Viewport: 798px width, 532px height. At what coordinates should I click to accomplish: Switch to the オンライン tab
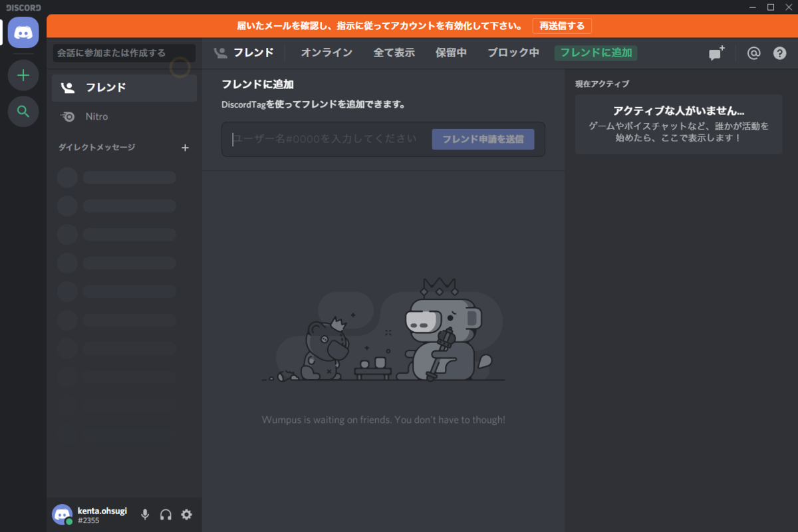pyautogui.click(x=327, y=53)
